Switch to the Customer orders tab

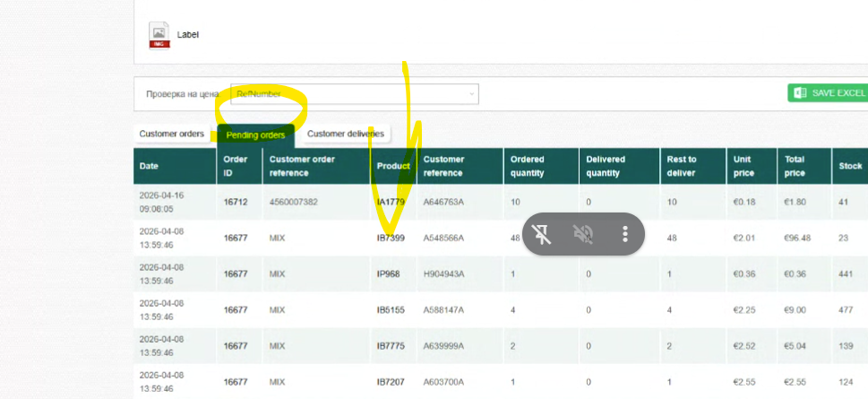pos(172,134)
